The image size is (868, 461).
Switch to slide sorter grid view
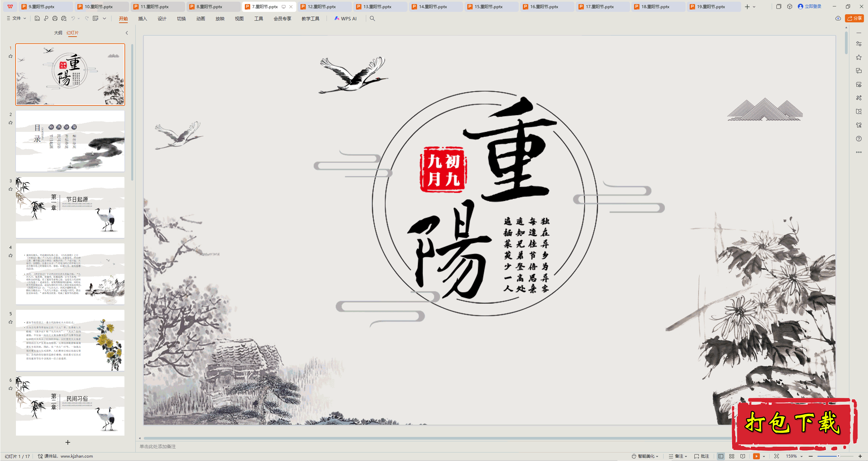tap(732, 456)
